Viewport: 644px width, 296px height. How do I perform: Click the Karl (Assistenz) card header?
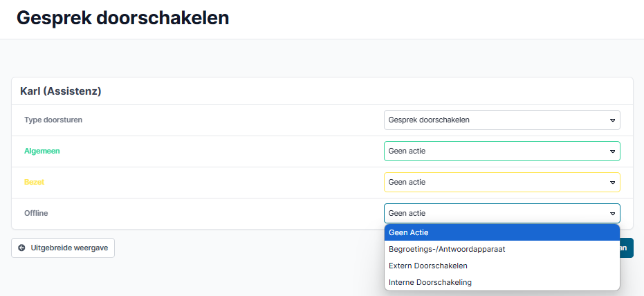(x=62, y=91)
